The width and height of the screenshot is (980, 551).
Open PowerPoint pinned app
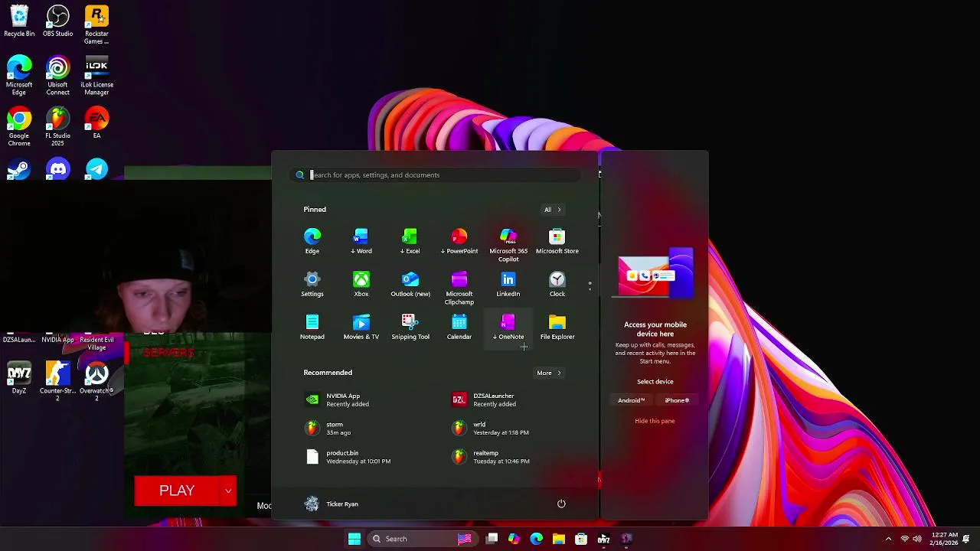459,242
